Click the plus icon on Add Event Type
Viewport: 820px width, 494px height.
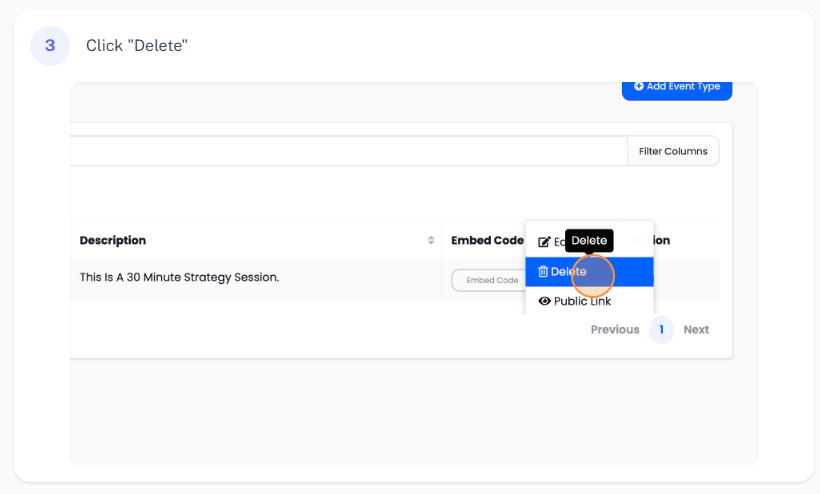point(639,87)
